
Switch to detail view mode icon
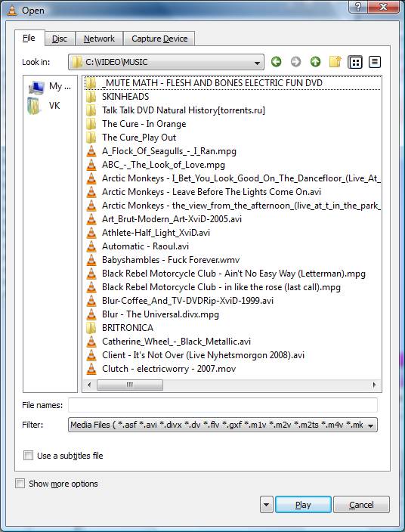[375, 62]
